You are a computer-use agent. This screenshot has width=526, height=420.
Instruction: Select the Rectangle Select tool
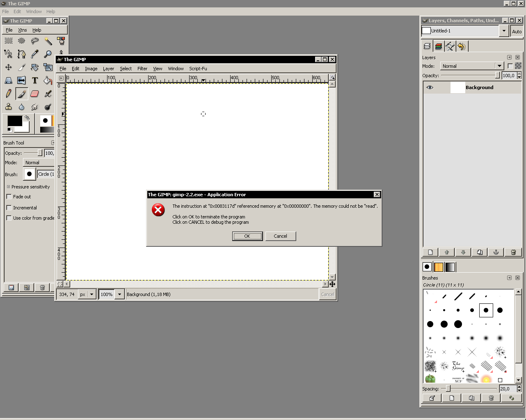coord(9,41)
